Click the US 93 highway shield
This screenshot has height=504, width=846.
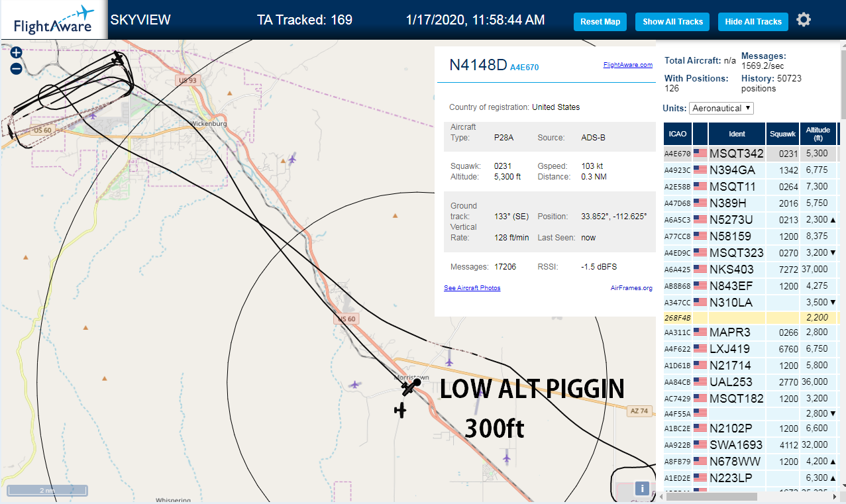coord(188,80)
